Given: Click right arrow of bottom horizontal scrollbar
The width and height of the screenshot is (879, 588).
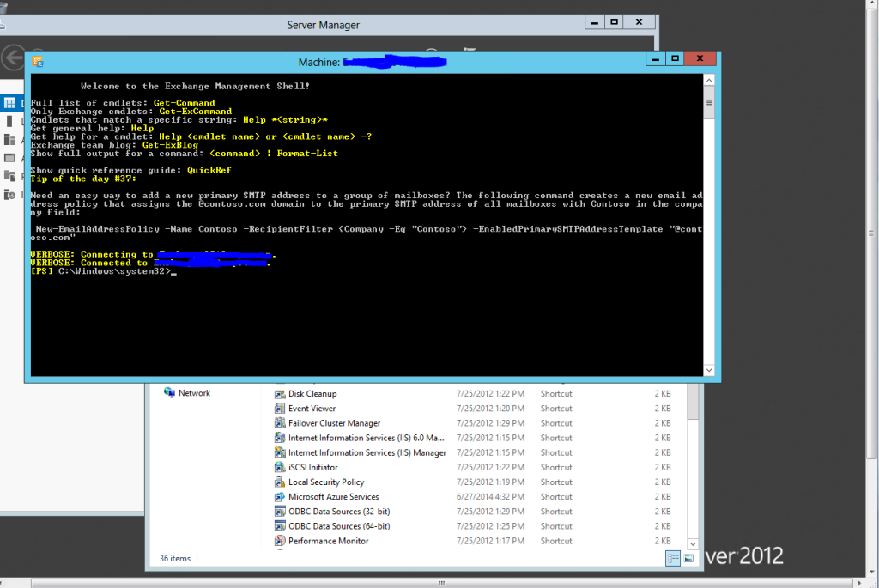Looking at the screenshot, I should click(860, 584).
